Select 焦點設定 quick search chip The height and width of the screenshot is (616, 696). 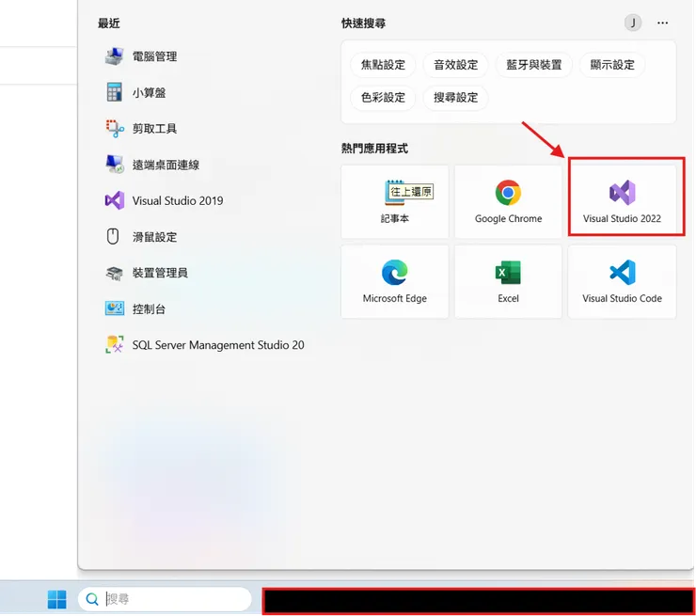pyautogui.click(x=383, y=65)
